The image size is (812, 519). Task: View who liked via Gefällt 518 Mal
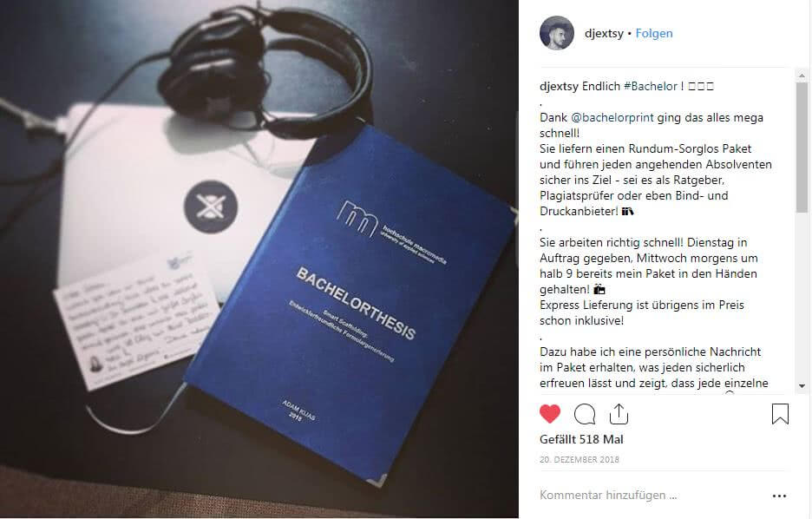(x=581, y=439)
